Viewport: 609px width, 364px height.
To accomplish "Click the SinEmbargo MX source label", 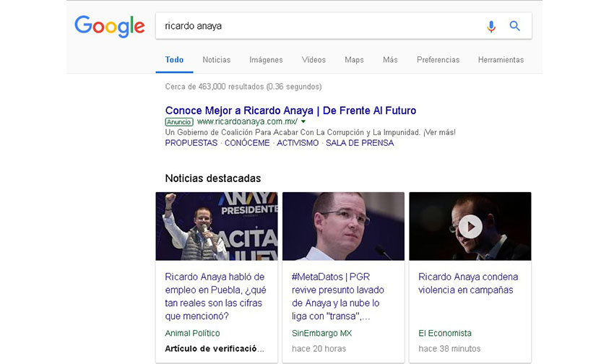I will coord(321,334).
